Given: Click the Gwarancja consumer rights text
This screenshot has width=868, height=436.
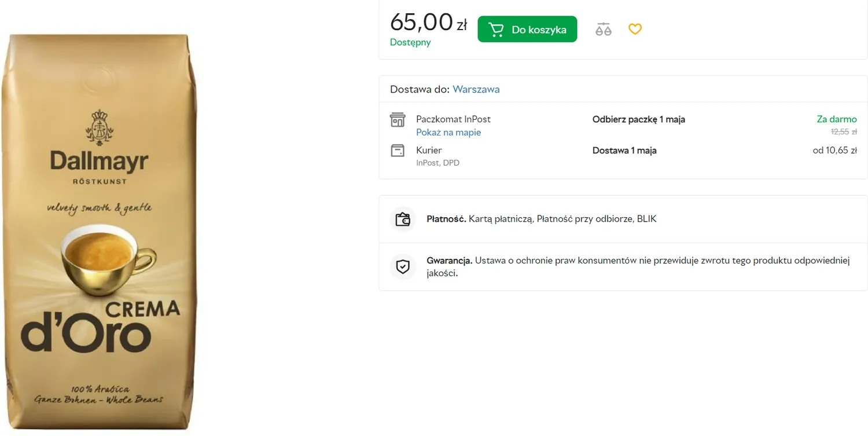Looking at the screenshot, I should click(x=638, y=267).
